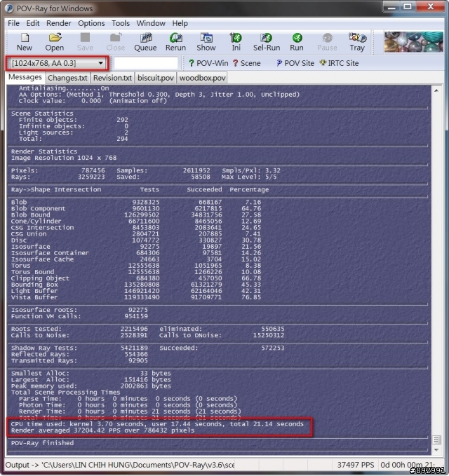
Task: Click the sample scene thumbnail image
Action: click(x=413, y=41)
